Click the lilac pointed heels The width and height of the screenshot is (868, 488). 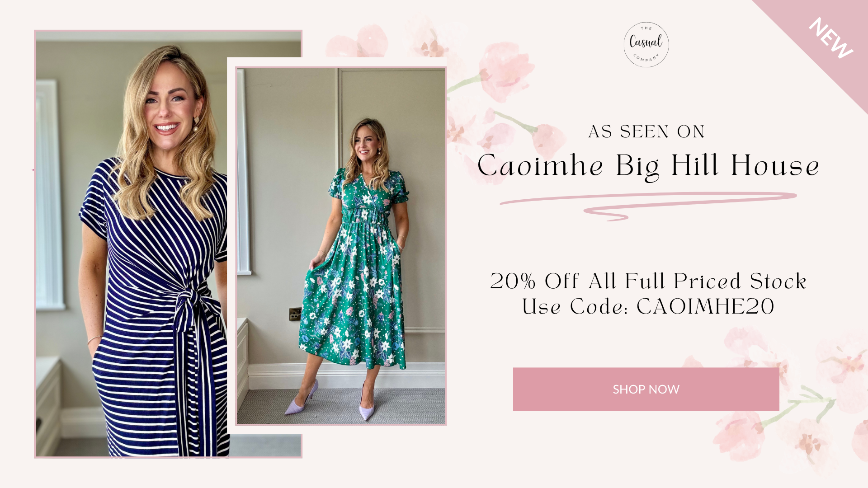(x=330, y=400)
